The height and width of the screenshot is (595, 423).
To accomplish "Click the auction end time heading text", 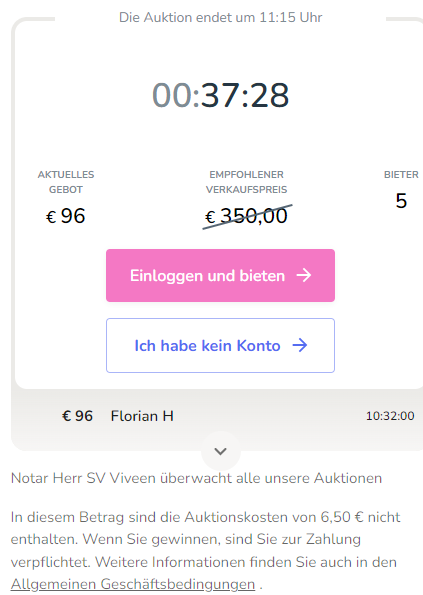I will click(220, 17).
